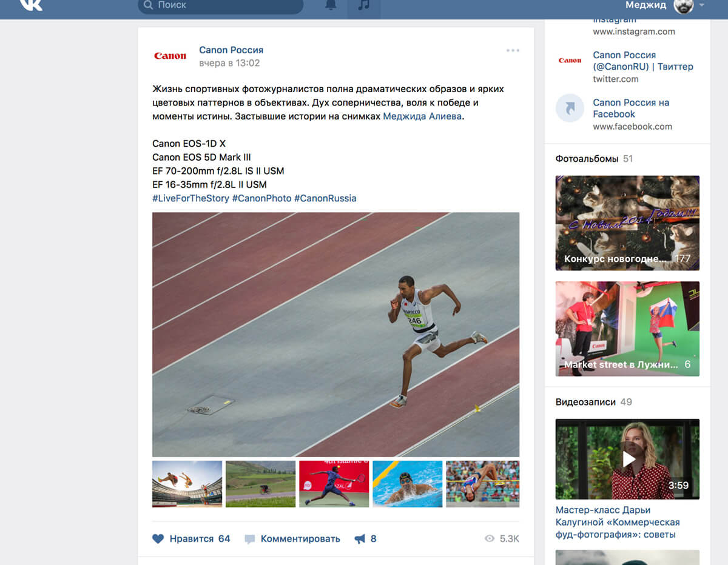
Task: Click the Canon logo beside the Twitter link
Action: point(570,60)
